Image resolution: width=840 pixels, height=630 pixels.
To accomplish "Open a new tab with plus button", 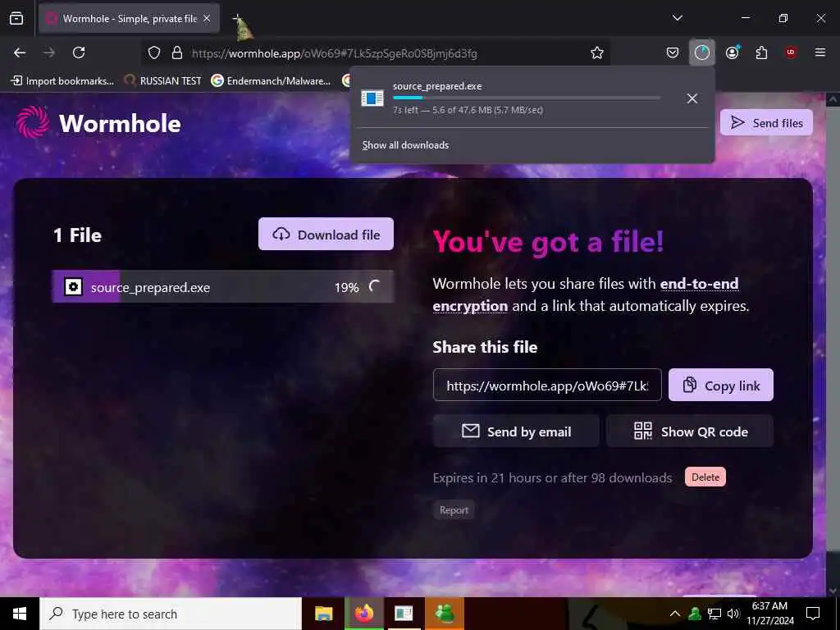I will click(237, 18).
